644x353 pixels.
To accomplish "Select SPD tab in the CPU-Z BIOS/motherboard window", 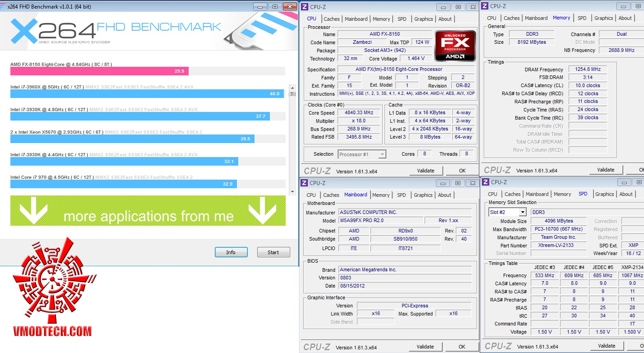I will pos(401,195).
